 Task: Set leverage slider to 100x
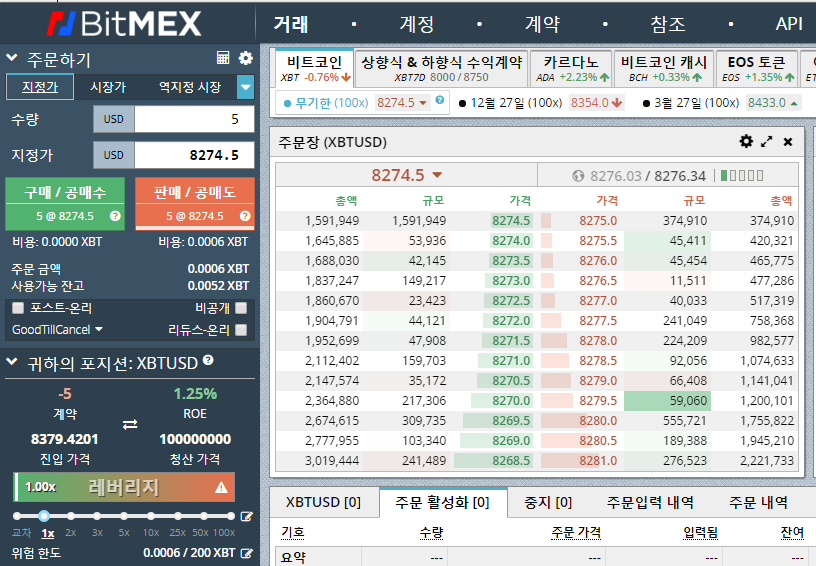coord(231,516)
